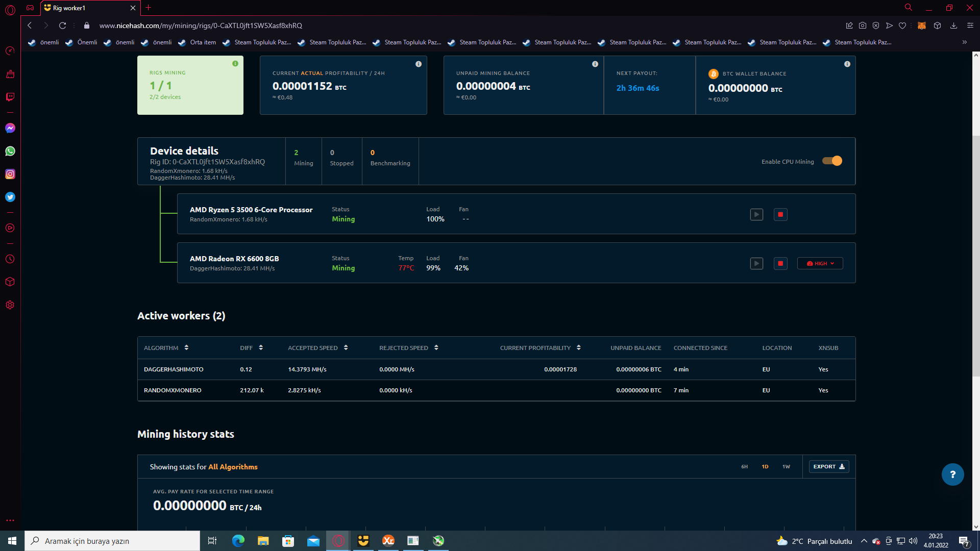Open File Explorer from taskbar
The width and height of the screenshot is (980, 551).
click(263, 541)
